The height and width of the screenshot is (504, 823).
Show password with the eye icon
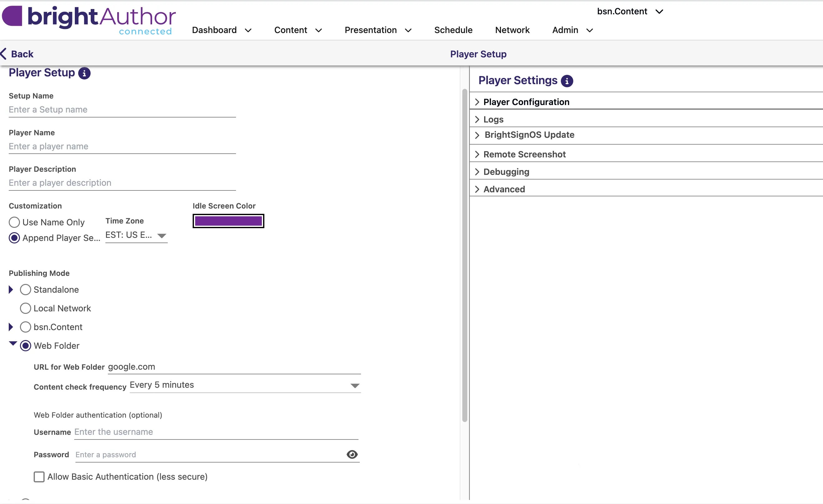pos(352,454)
